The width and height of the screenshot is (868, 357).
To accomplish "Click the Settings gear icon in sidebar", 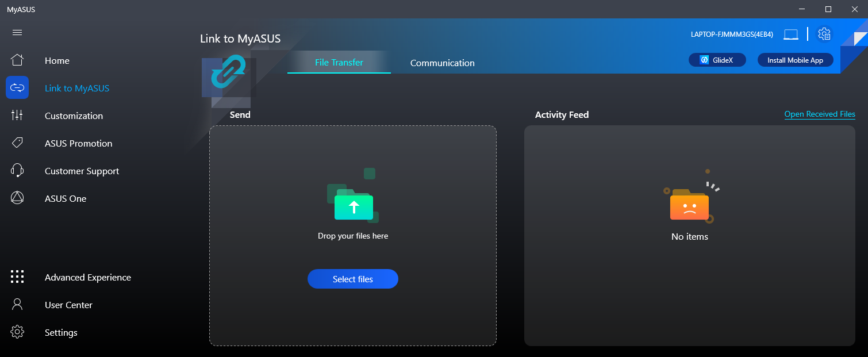I will click(17, 332).
